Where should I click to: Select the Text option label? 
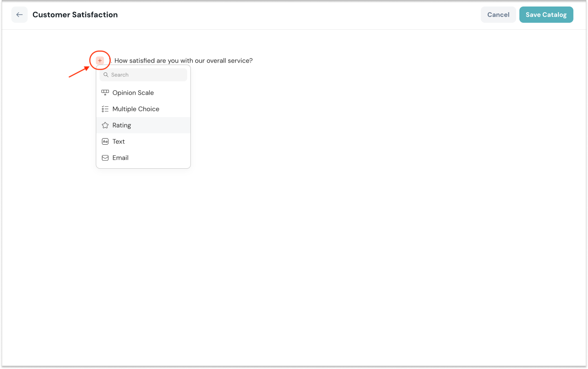[119, 141]
